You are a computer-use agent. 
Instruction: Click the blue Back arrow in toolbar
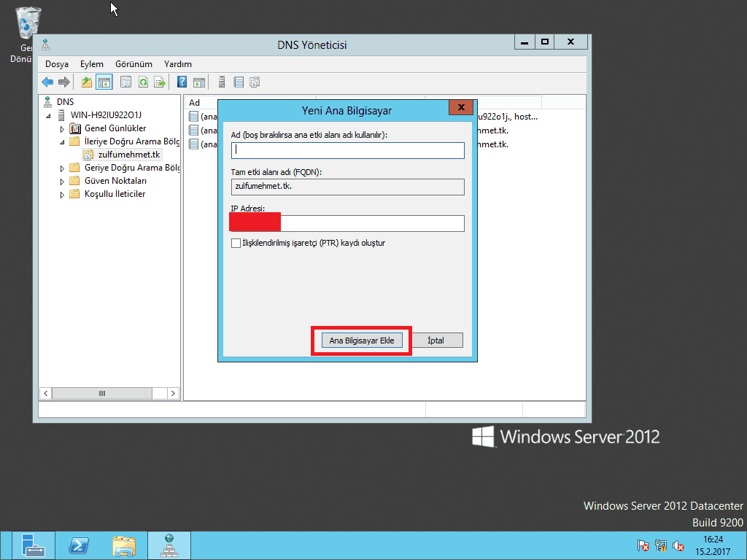coord(47,82)
